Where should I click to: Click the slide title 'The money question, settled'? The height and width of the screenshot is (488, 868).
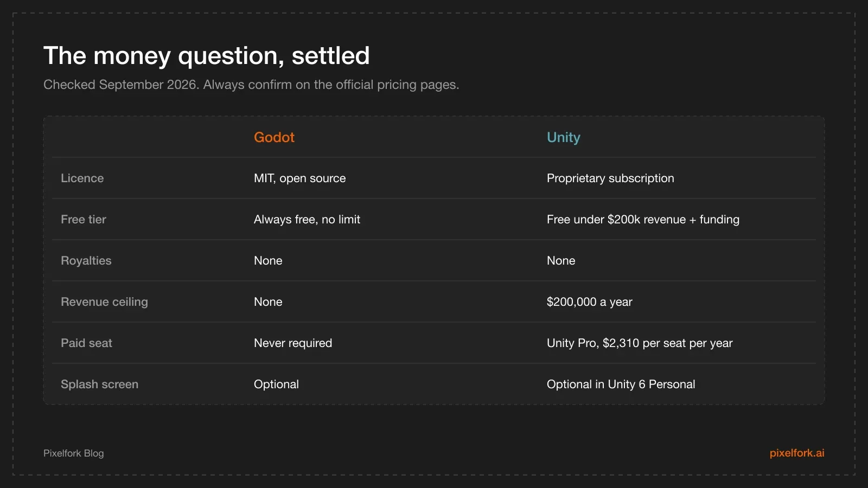point(207,55)
